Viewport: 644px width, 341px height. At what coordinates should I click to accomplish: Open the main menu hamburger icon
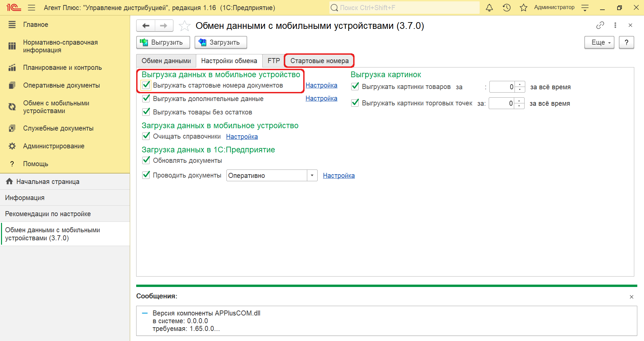[x=32, y=7]
